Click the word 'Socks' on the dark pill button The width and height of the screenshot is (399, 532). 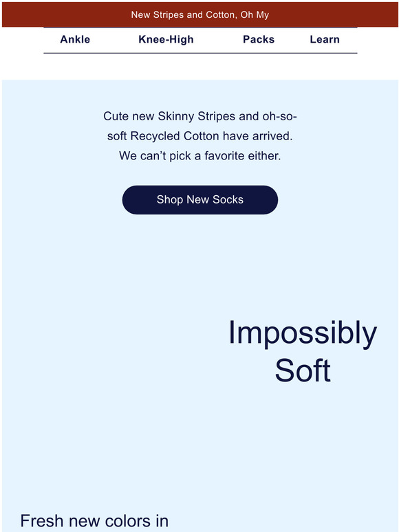pos(228,199)
